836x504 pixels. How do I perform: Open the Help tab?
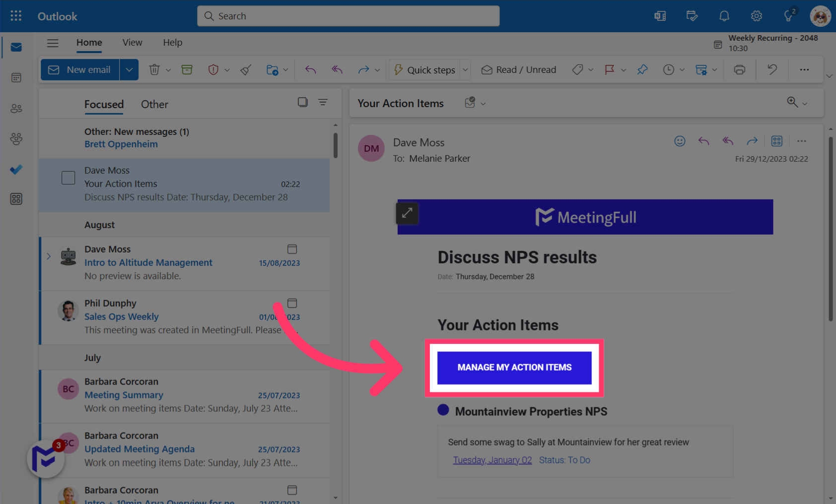[x=173, y=43]
